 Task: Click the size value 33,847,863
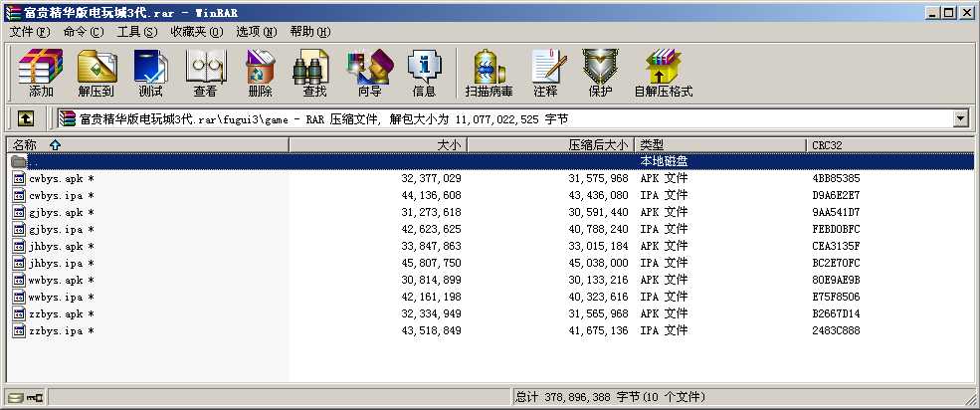point(431,246)
